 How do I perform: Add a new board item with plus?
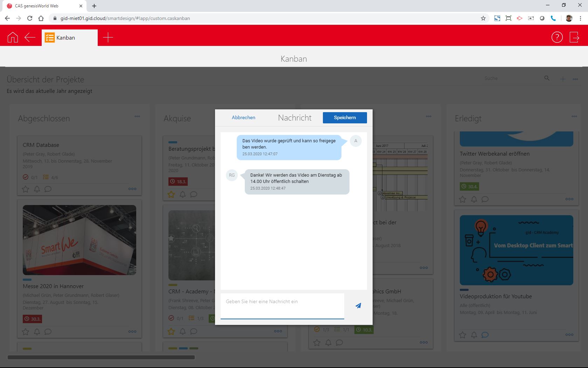pyautogui.click(x=563, y=79)
